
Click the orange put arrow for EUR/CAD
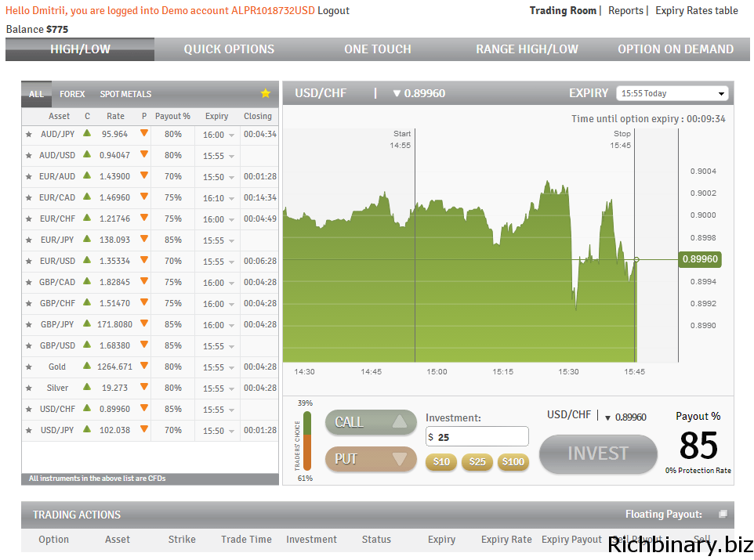pos(143,197)
